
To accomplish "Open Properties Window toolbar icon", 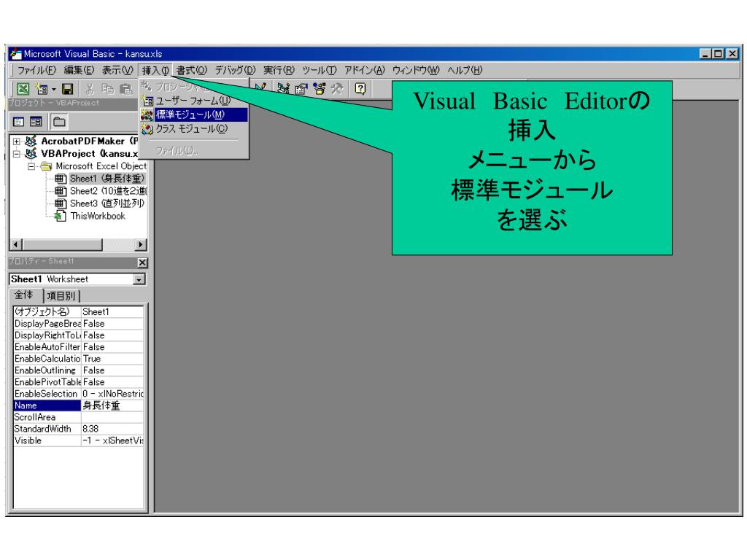I will 301,88.
